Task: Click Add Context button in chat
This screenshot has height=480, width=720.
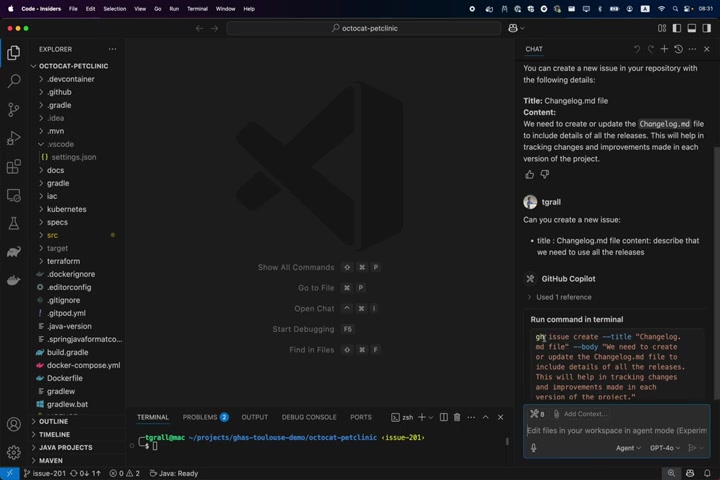Action: tap(580, 414)
